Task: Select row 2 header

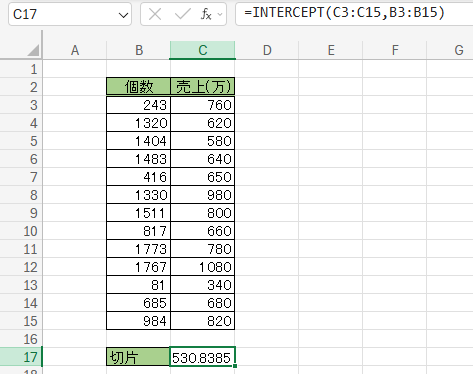Action: pyautogui.click(x=21, y=87)
